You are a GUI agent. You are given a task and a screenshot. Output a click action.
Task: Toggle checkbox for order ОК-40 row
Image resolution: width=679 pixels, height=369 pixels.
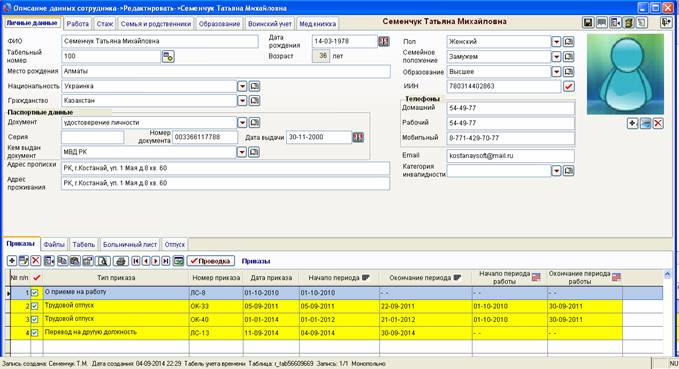point(35,320)
